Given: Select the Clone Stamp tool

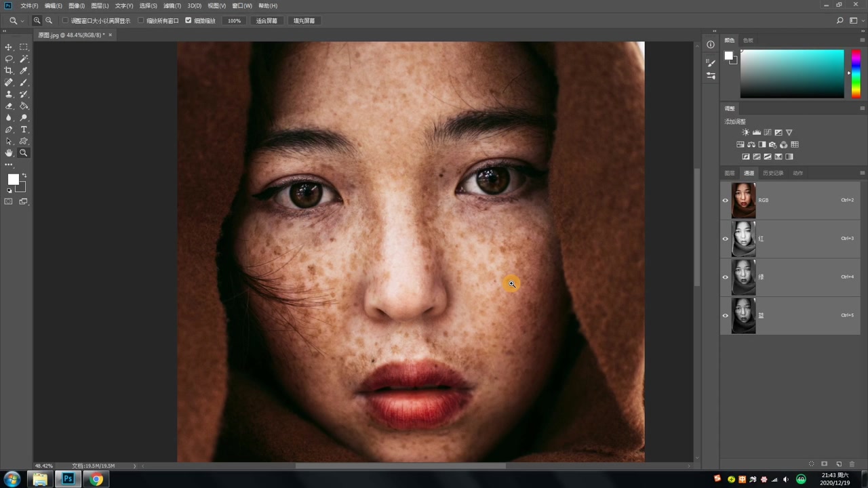Looking at the screenshot, I should pyautogui.click(x=9, y=94).
